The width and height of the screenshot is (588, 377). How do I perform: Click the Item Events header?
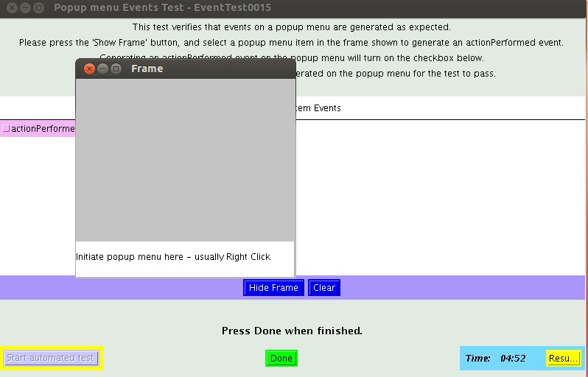point(318,108)
